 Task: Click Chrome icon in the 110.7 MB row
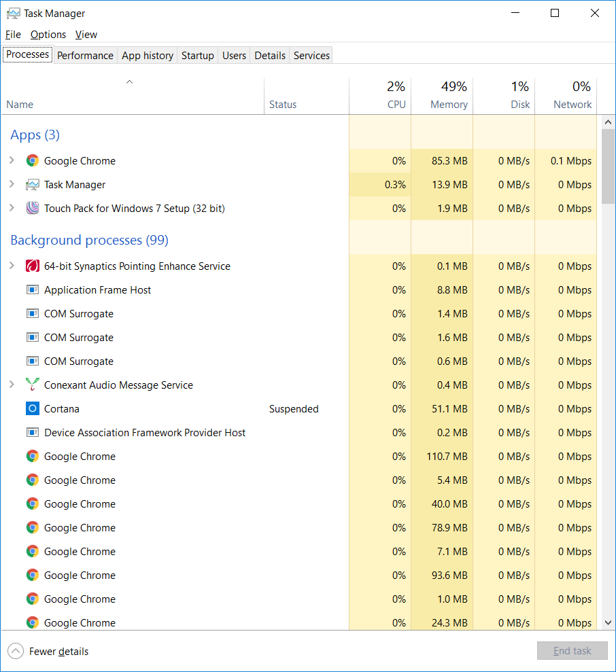[32, 457]
